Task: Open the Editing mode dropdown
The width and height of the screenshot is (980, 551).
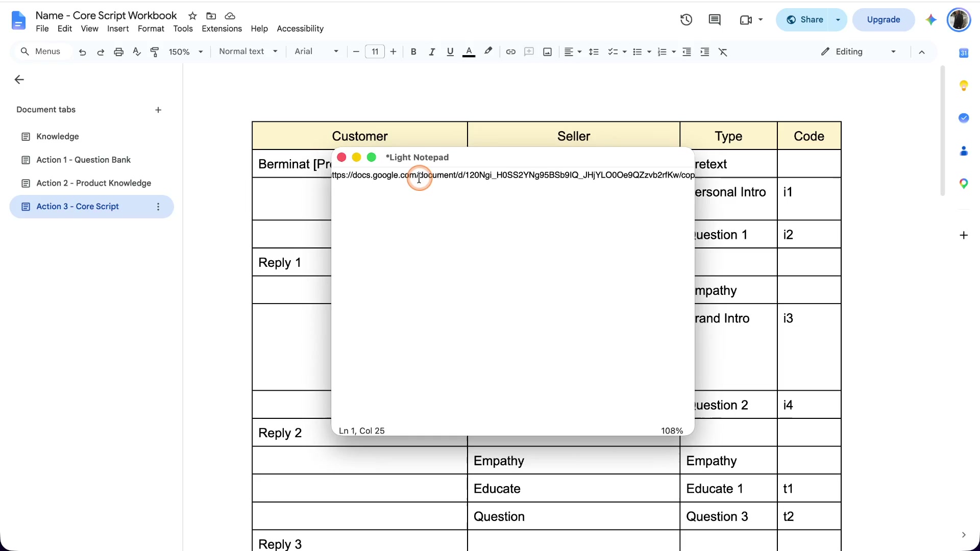Action: click(859, 52)
